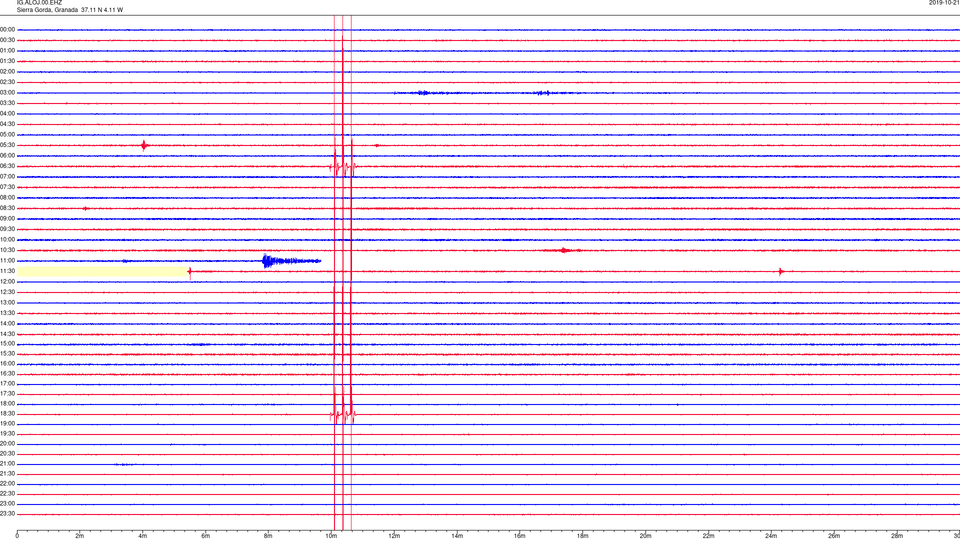The image size is (960, 540).
Task: Click the 18m tick label on time axis
Action: pos(583,536)
